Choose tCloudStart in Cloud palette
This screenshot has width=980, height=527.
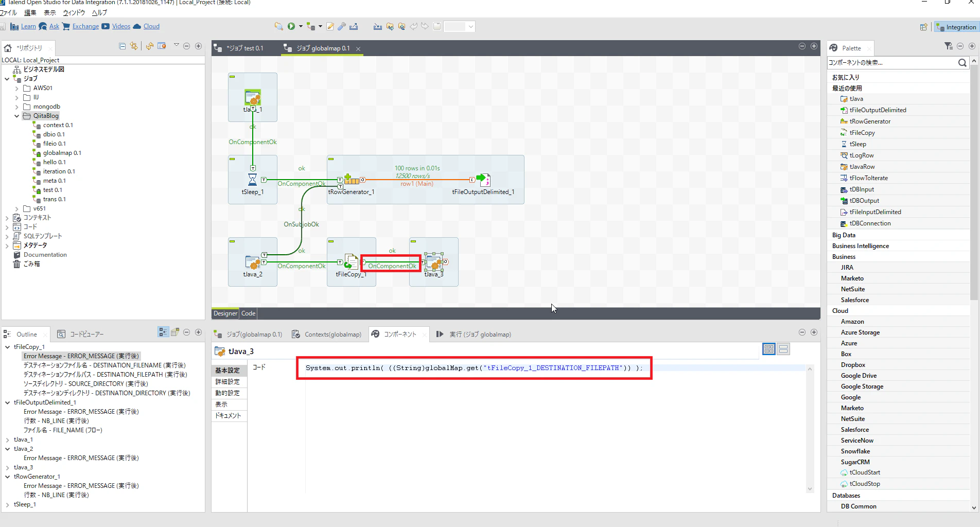pyautogui.click(x=864, y=472)
